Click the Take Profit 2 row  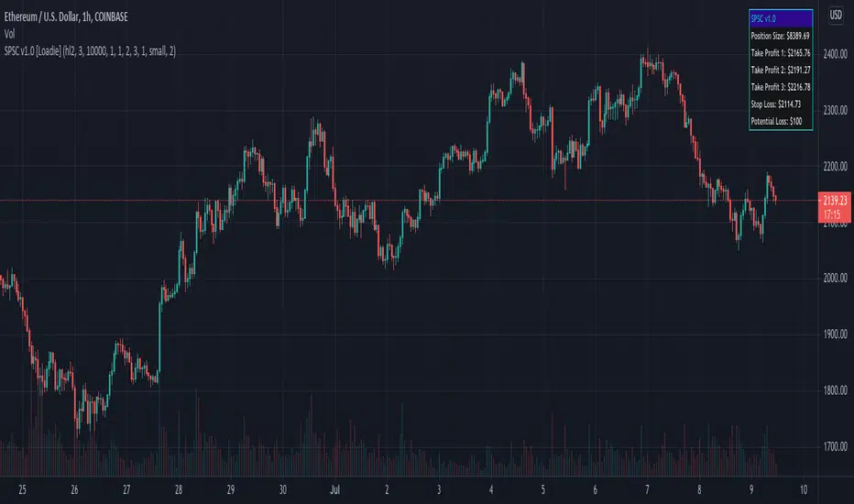point(780,71)
